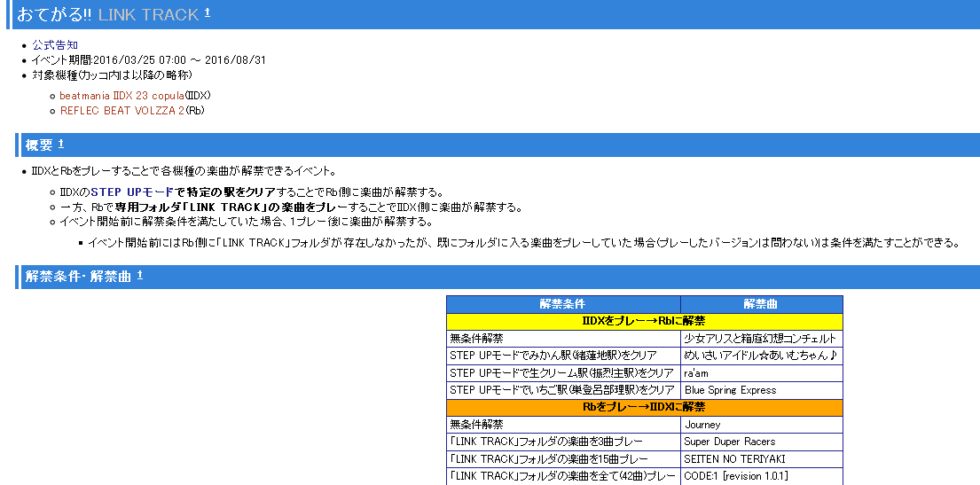Screen dimensions: 980x485
Task: Click the 対象機種 bullet line
Action: coord(112,75)
